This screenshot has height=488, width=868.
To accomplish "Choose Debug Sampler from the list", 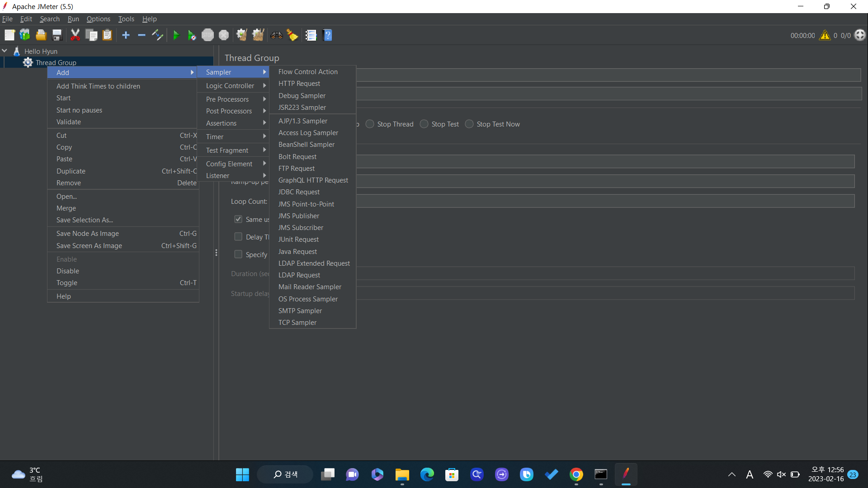I will pyautogui.click(x=313, y=96).
